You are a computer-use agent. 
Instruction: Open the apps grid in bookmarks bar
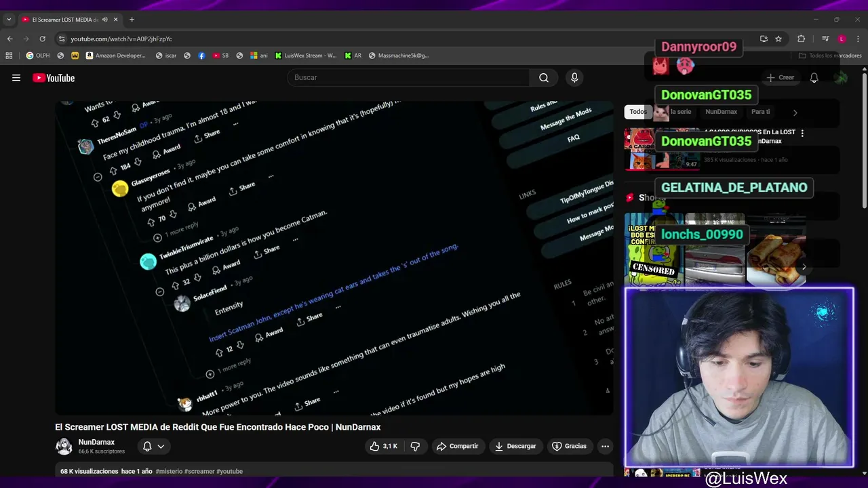pyautogui.click(x=9, y=56)
